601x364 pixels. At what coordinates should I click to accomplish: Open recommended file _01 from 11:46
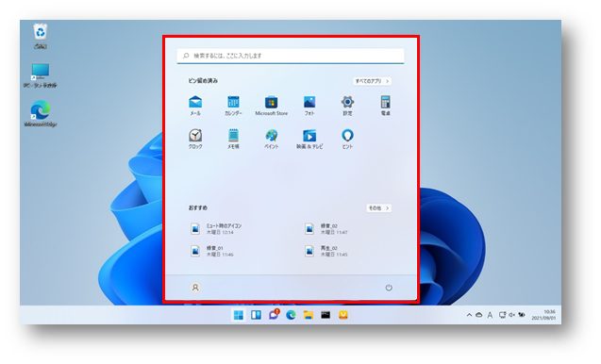[x=212, y=251]
